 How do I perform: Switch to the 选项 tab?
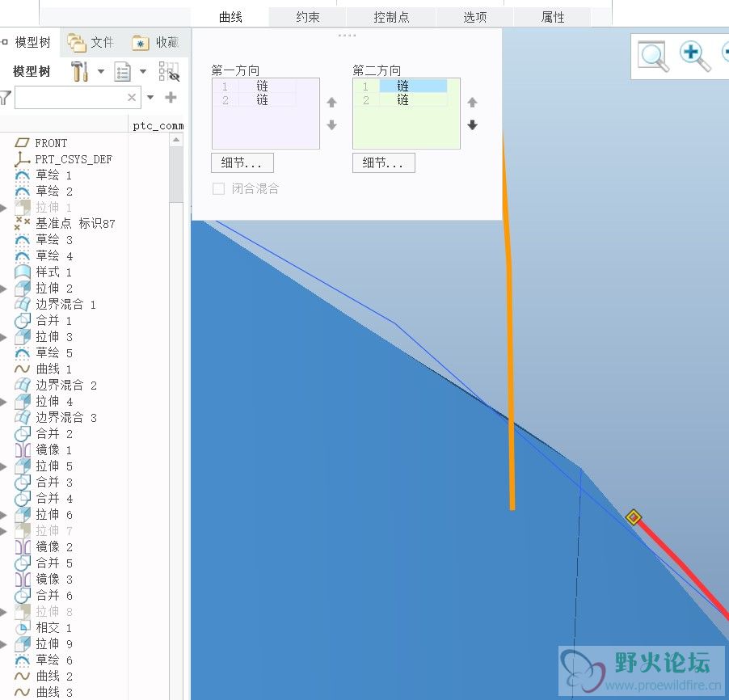474,17
